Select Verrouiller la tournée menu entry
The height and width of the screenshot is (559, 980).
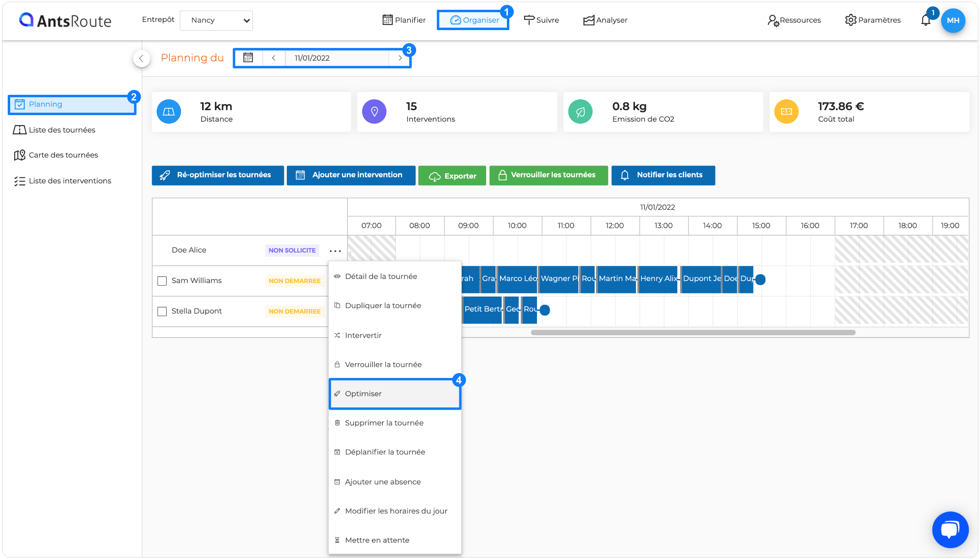395,365
